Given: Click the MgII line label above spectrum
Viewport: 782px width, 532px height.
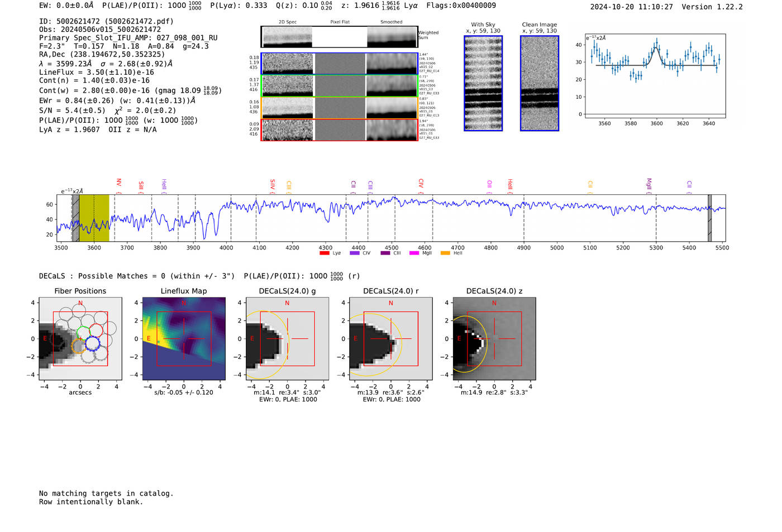Looking at the screenshot, I should click(x=649, y=184).
